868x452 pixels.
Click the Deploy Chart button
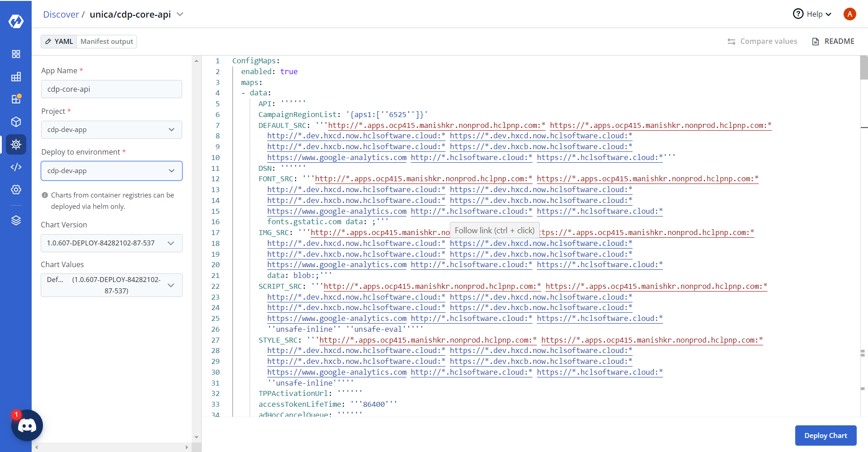coord(826,436)
